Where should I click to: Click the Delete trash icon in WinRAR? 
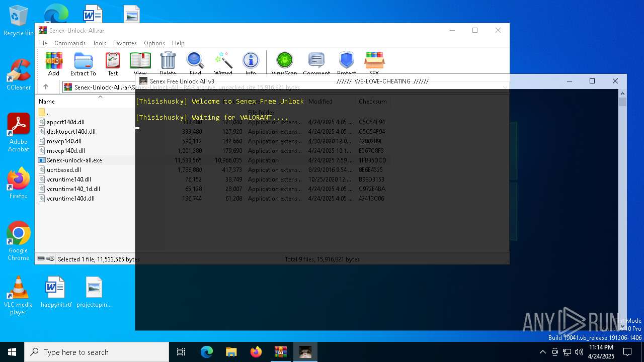(x=168, y=63)
